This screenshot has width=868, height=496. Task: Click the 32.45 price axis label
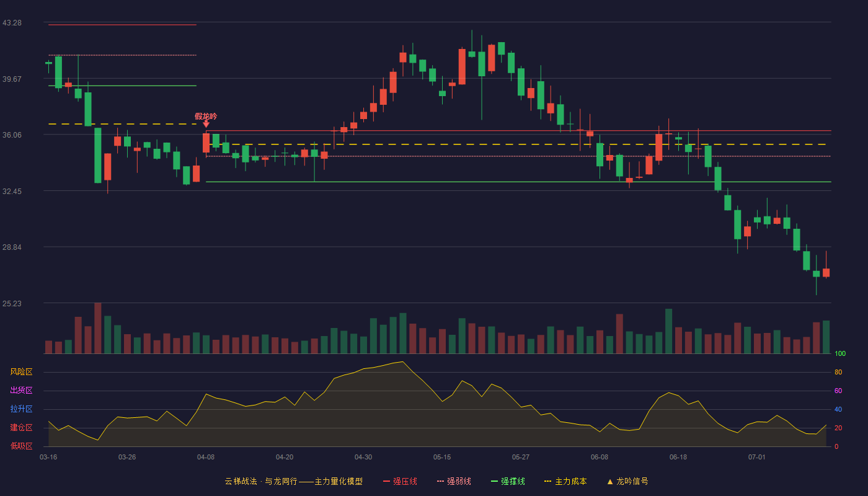[12, 192]
